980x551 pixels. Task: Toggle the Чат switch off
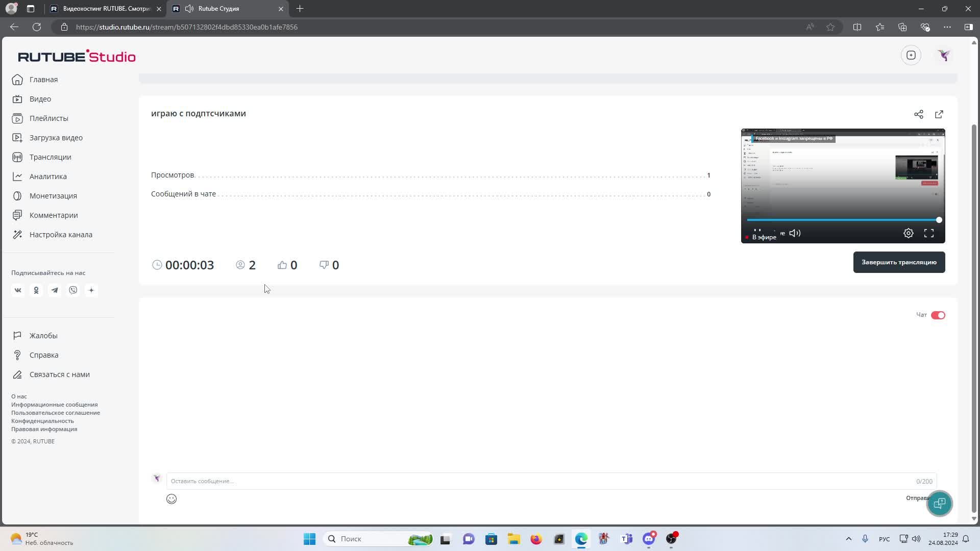(x=938, y=315)
